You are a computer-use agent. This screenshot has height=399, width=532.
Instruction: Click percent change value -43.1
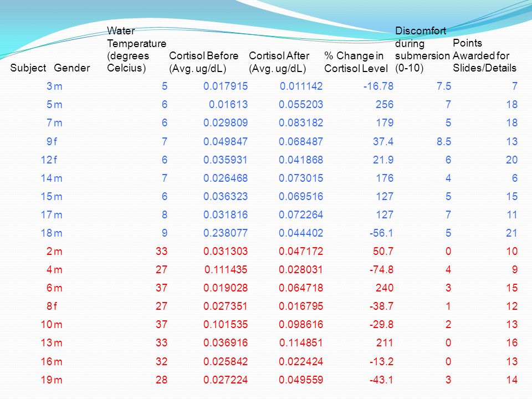[x=381, y=380]
